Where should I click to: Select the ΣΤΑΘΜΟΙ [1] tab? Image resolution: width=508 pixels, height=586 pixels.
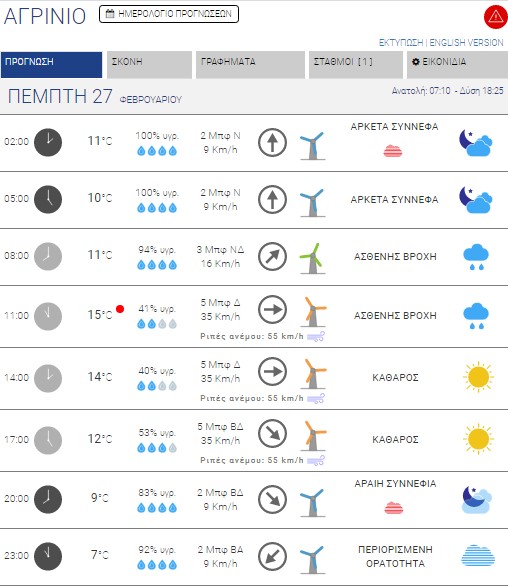point(355,65)
